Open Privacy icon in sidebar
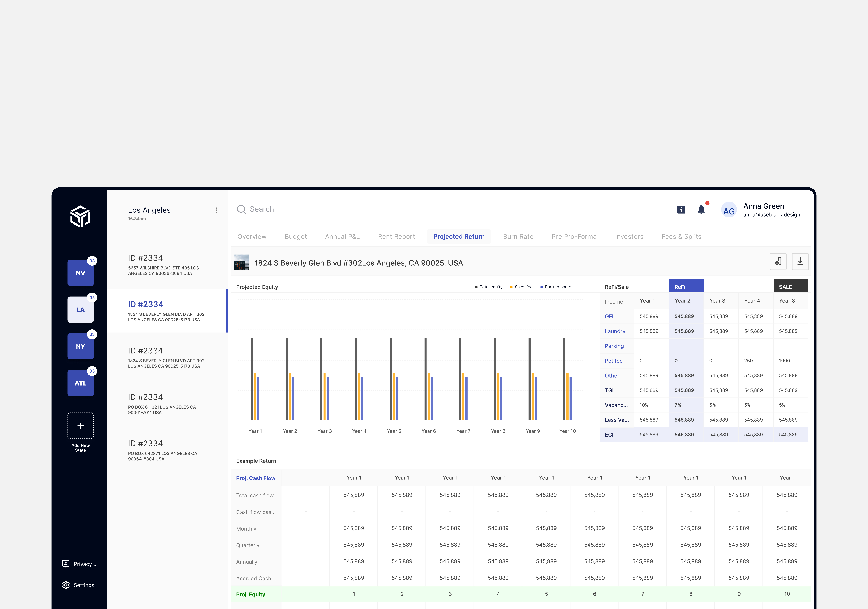Viewport: 868px width, 609px height. [x=66, y=564]
